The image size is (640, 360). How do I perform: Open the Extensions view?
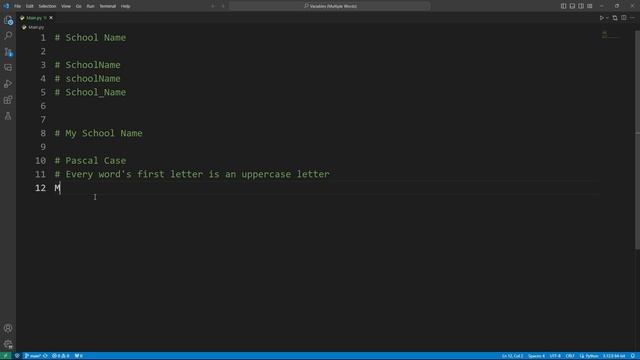click(x=8, y=100)
